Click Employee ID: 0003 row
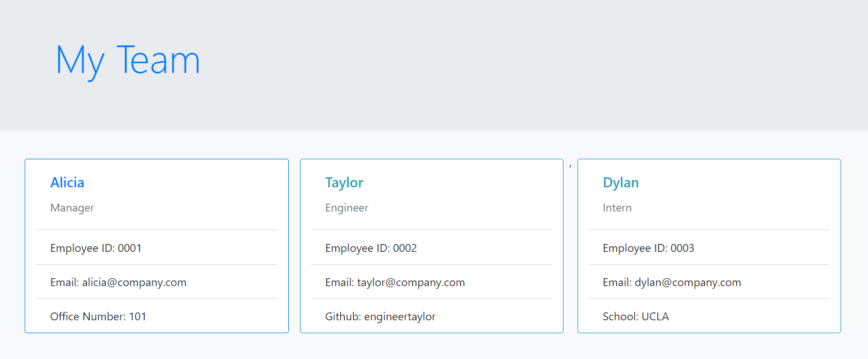The height and width of the screenshot is (359, 868). coord(709,247)
